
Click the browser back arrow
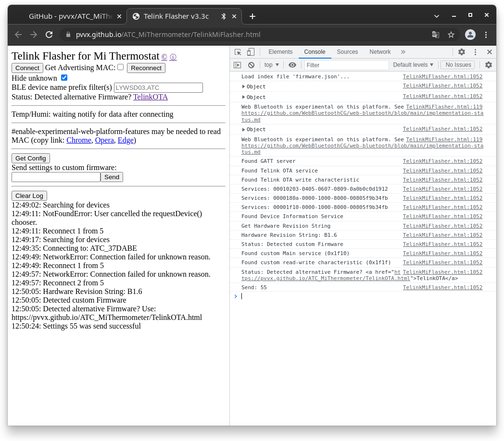pyautogui.click(x=18, y=35)
